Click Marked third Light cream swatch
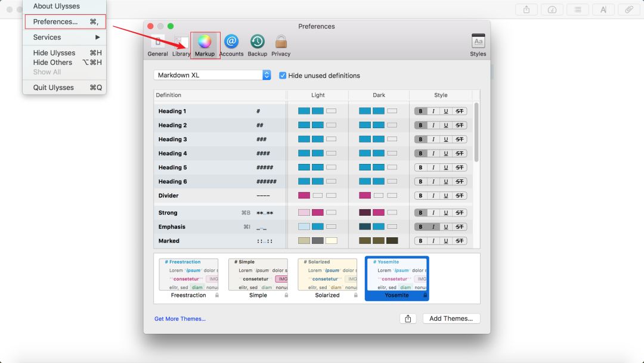 coord(331,241)
